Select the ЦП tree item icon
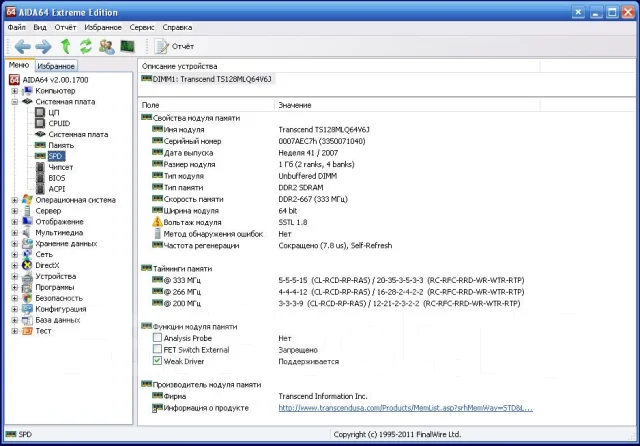The image size is (640, 446). click(x=40, y=112)
